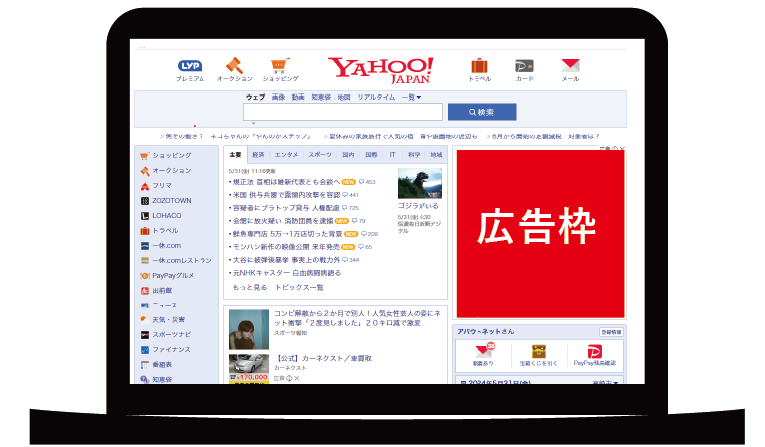Open the メール envelope icon in header
The image size is (765, 447).
point(570,65)
